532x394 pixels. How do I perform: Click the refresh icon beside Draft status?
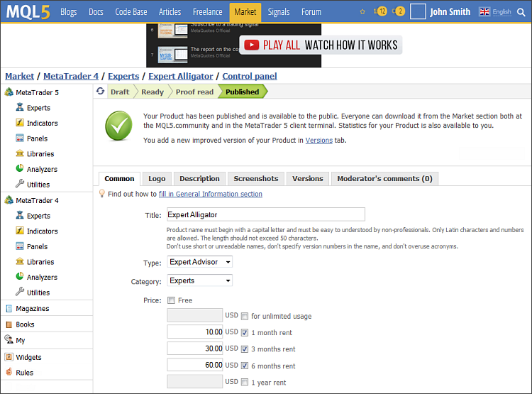[x=100, y=92]
